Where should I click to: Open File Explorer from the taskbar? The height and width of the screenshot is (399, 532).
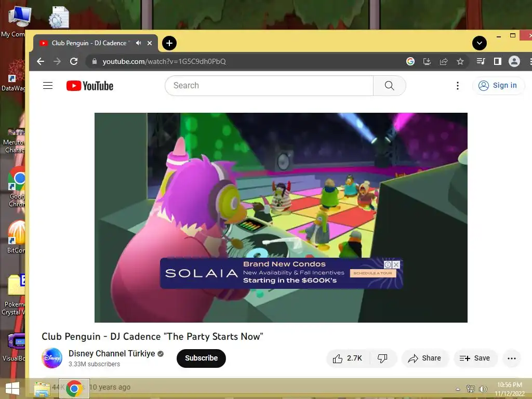point(42,389)
